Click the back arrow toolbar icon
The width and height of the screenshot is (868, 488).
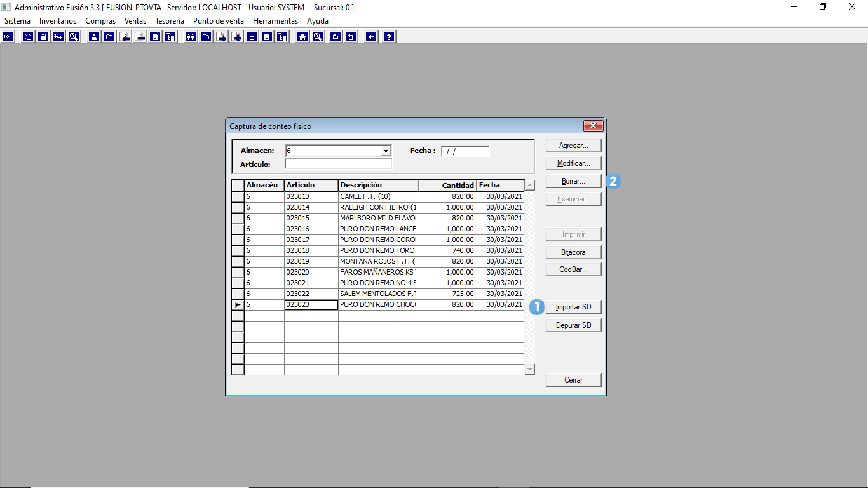tap(371, 37)
